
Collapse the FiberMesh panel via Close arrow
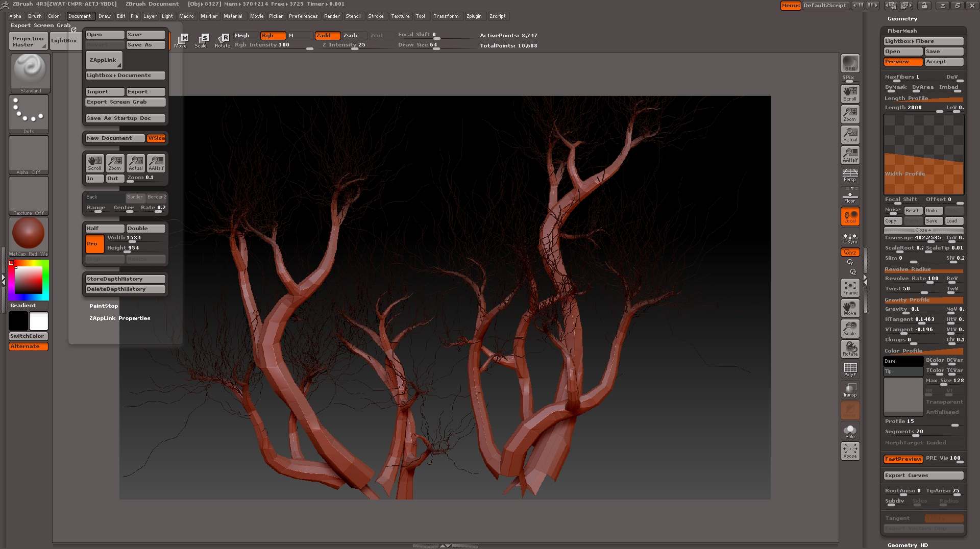click(x=923, y=230)
